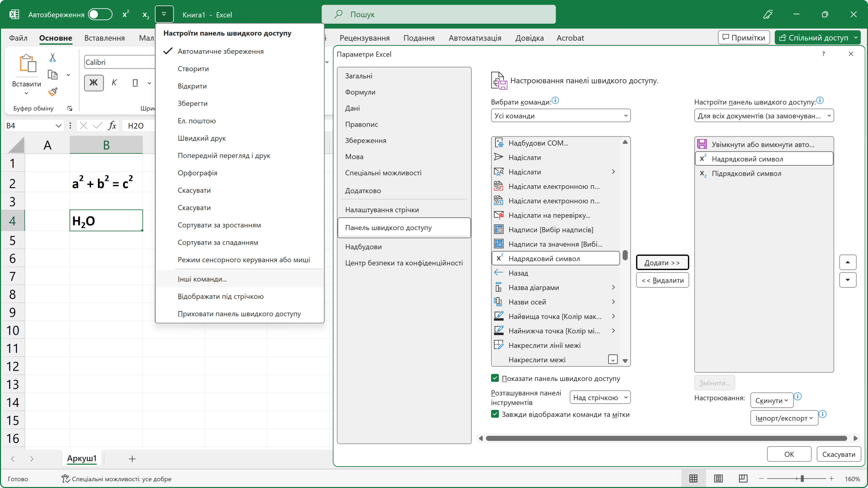The image size is (868, 488).
Task: Click the Пошук search field
Action: [438, 14]
